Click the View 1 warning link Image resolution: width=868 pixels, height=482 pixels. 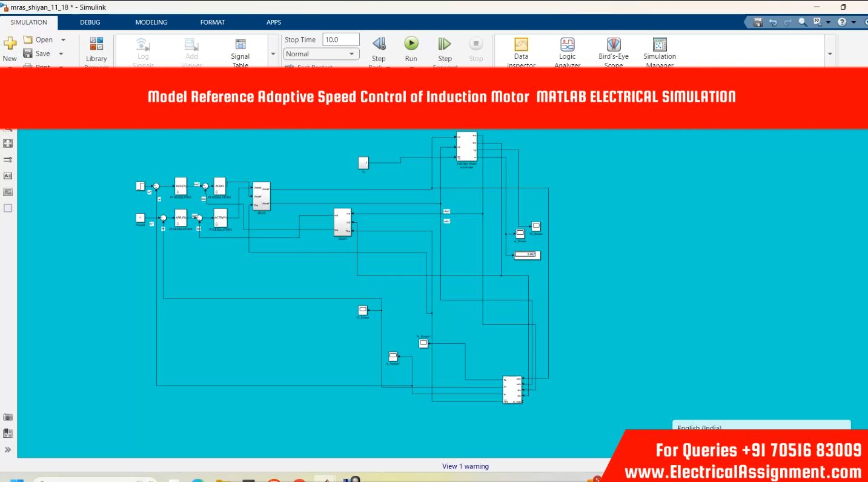click(465, 466)
